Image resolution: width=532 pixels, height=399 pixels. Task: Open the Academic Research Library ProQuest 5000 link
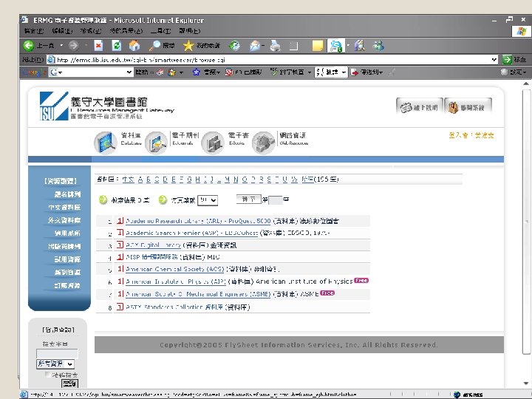coord(198,221)
